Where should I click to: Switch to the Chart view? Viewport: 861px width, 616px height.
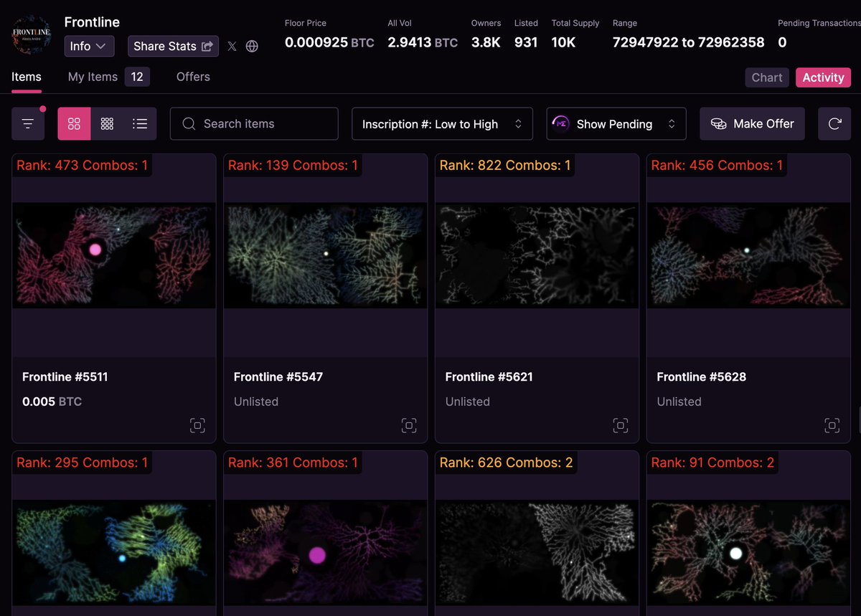click(x=767, y=77)
